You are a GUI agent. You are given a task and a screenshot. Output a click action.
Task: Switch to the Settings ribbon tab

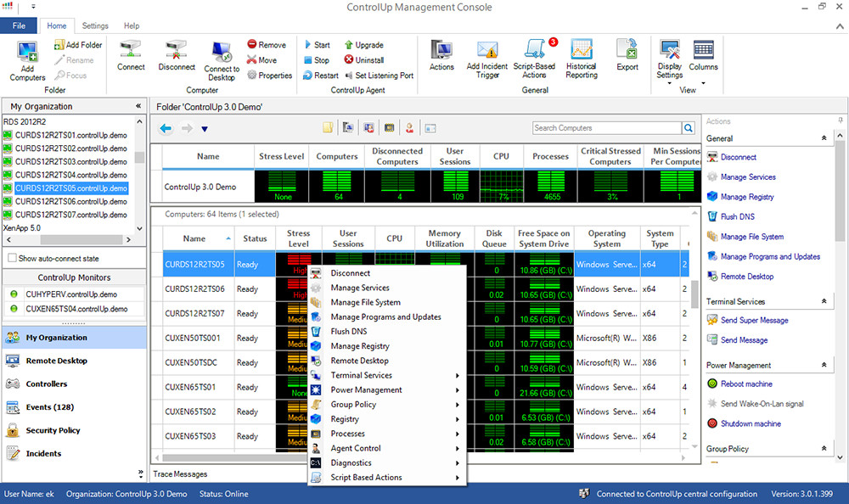(95, 25)
